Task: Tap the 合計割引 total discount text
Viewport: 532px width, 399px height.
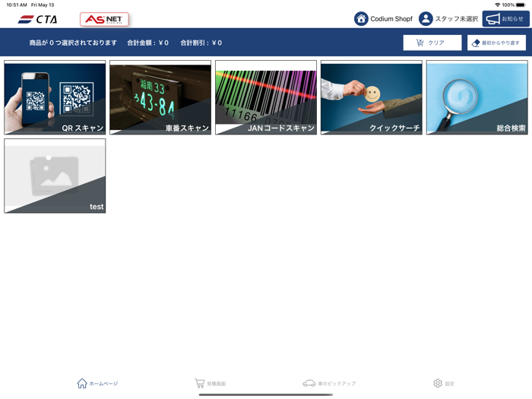Action: coord(201,43)
